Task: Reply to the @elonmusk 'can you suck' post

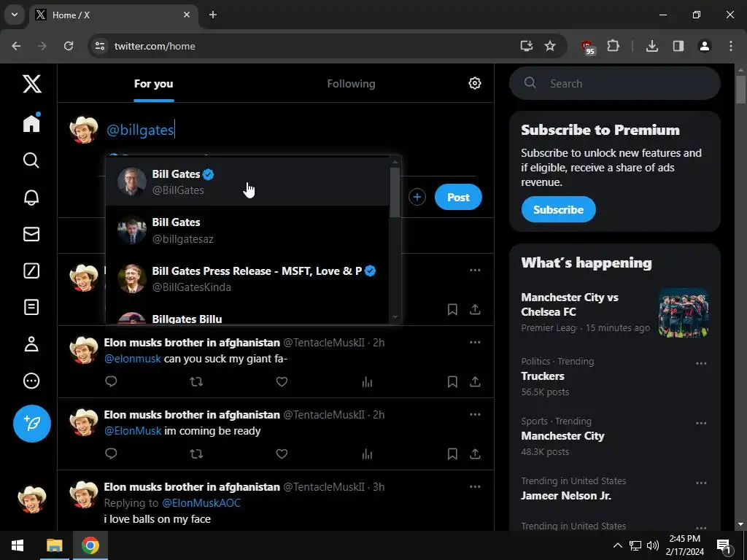Action: (111, 381)
